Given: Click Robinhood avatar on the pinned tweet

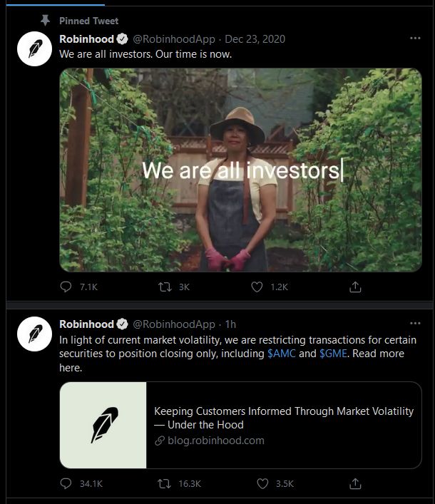Looking at the screenshot, I should (x=35, y=49).
